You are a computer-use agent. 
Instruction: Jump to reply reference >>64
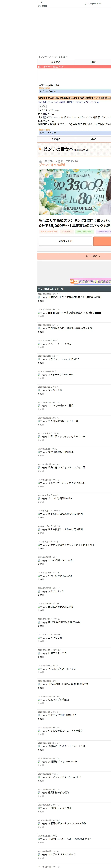pos(42,106)
